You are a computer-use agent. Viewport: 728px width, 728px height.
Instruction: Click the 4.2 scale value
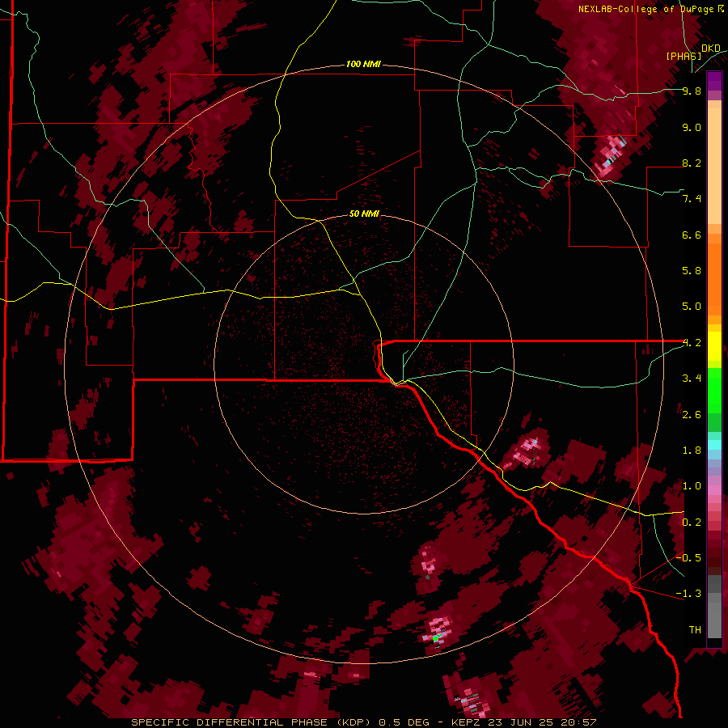(x=692, y=343)
